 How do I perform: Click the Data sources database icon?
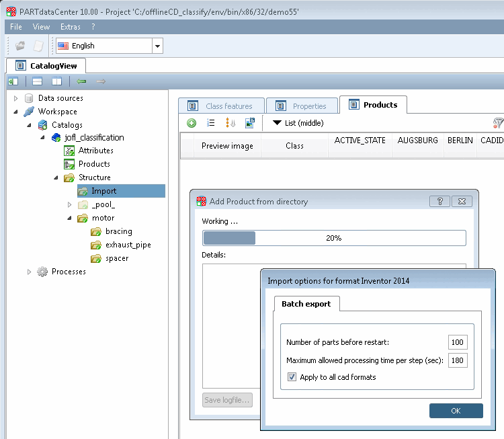[29, 98]
